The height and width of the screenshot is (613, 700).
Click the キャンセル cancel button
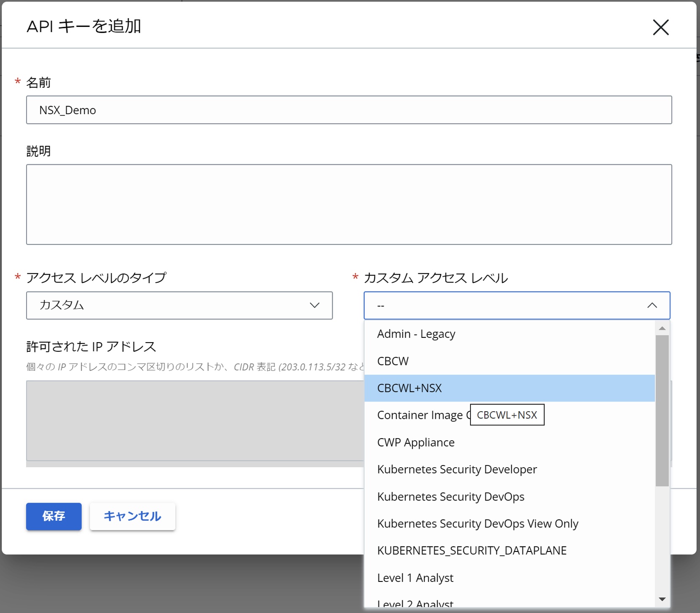point(132,516)
